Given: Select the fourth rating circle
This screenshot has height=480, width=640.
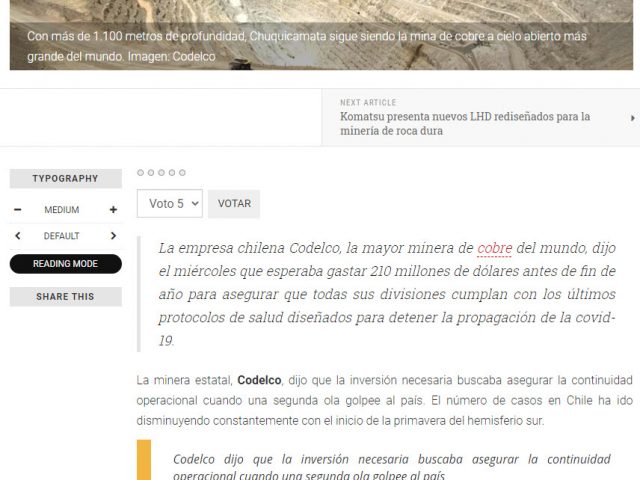Looking at the screenshot, I should pos(172,173).
